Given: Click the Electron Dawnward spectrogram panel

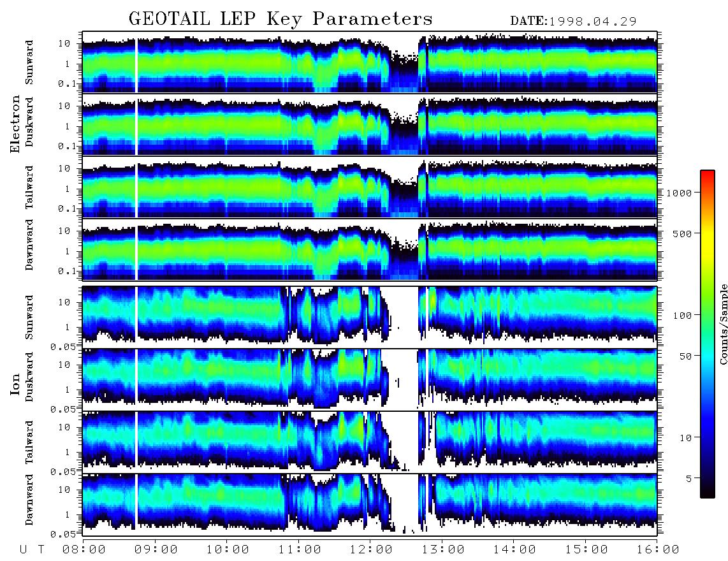Looking at the screenshot, I should [x=370, y=249].
